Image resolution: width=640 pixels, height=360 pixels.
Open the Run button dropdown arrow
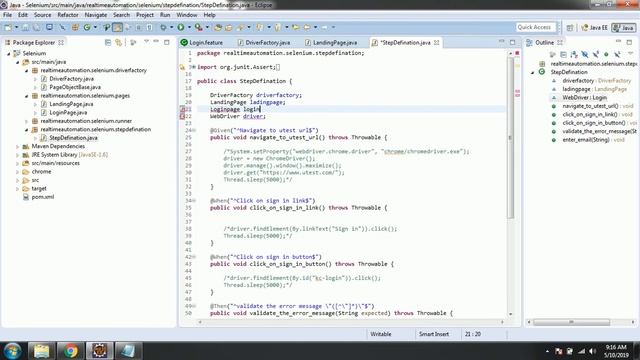(189, 27)
